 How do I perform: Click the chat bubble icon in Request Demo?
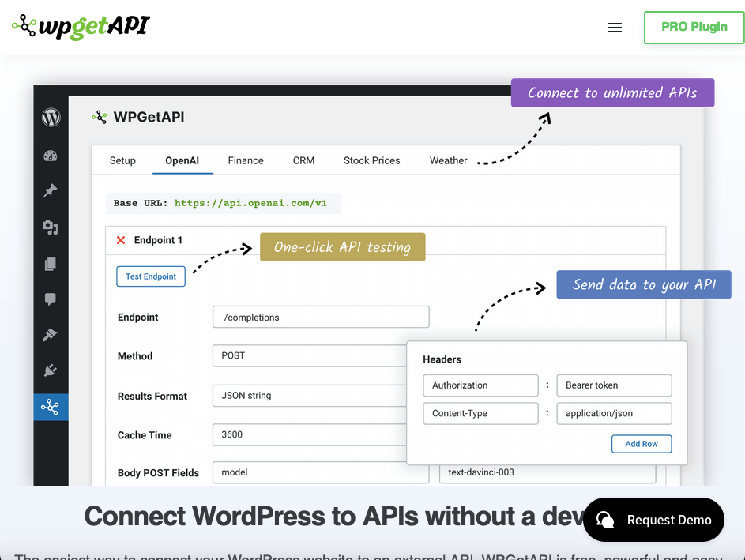(605, 520)
